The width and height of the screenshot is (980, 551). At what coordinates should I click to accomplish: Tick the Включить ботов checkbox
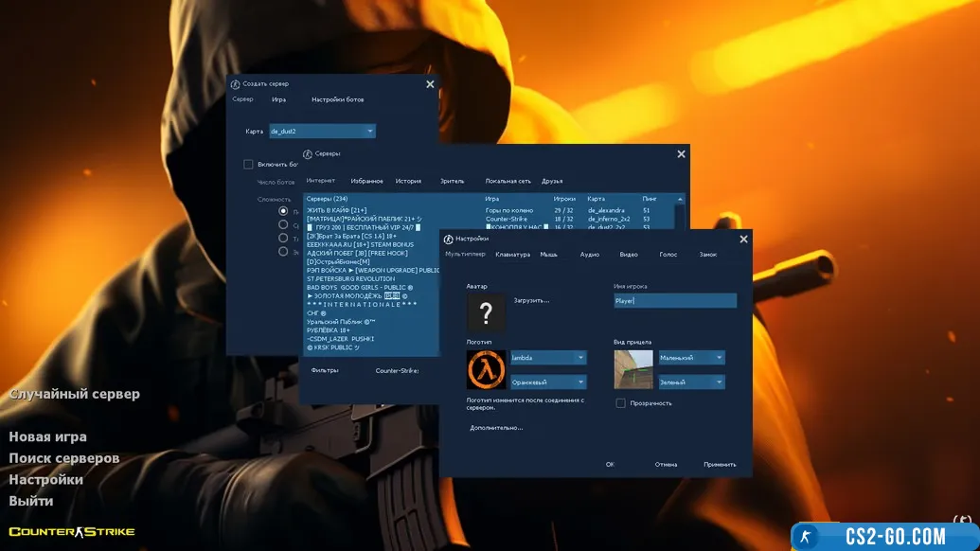tap(248, 164)
